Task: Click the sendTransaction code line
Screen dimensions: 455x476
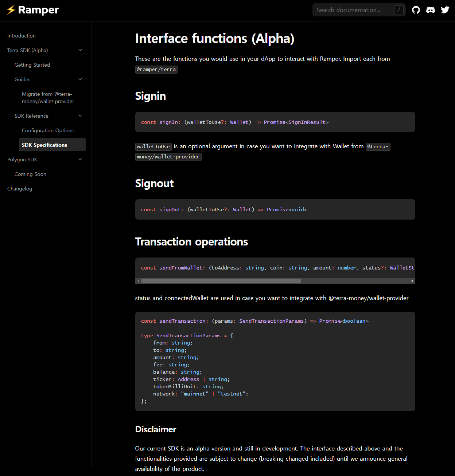Action: pyautogui.click(x=255, y=321)
